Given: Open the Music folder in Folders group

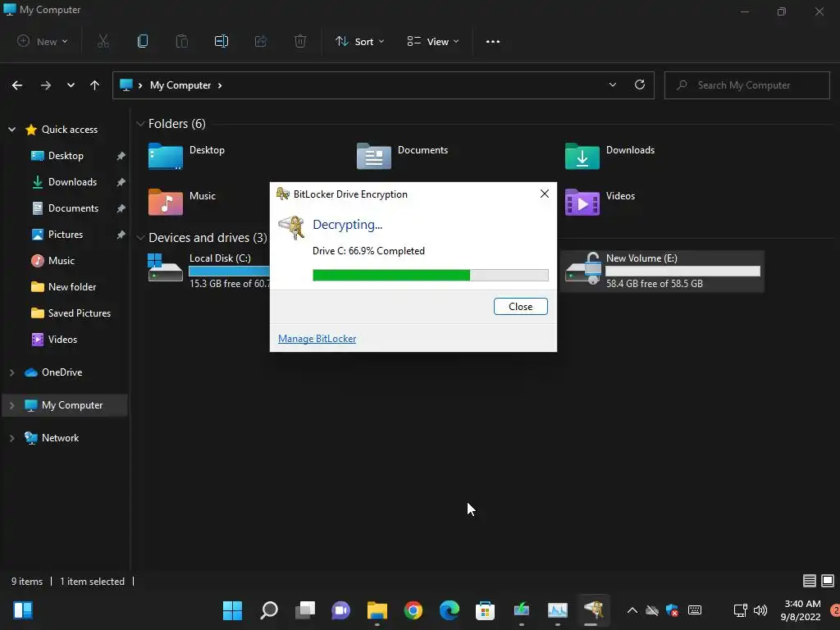Looking at the screenshot, I should tap(165, 202).
